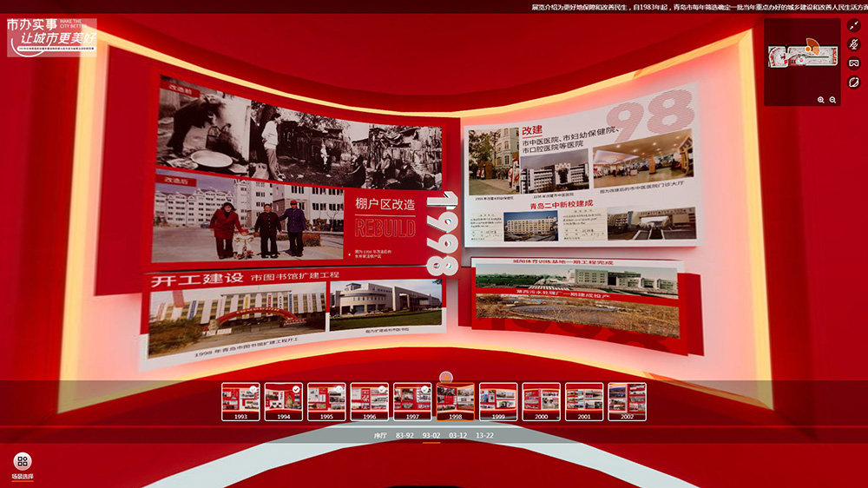Select the 序厅 tab
This screenshot has height=488, width=868.
pos(380,435)
